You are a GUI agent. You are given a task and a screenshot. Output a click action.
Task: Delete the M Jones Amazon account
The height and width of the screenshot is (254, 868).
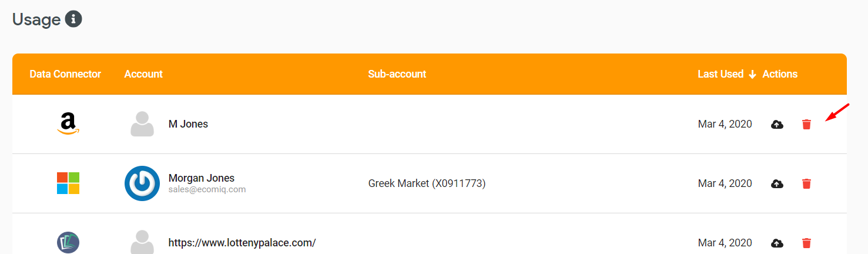click(806, 124)
